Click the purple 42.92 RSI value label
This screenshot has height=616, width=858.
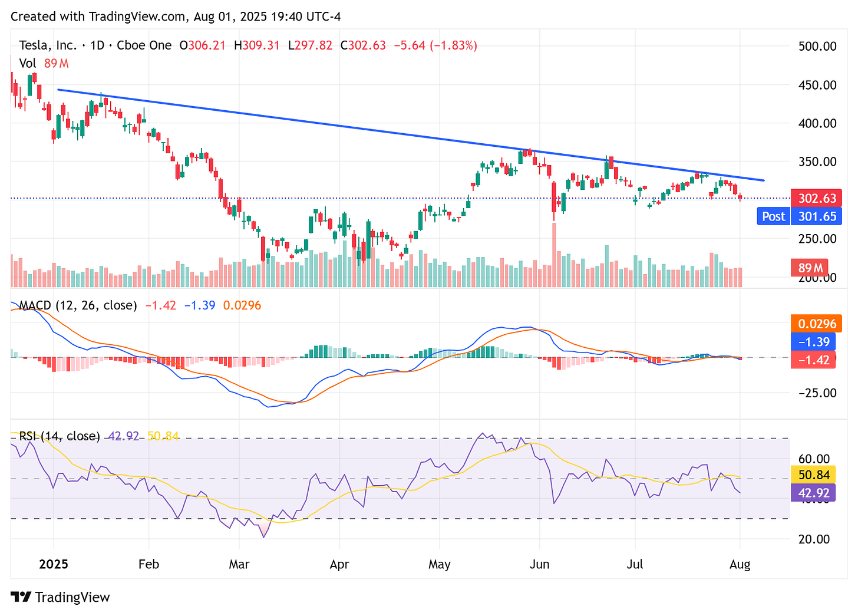(814, 493)
